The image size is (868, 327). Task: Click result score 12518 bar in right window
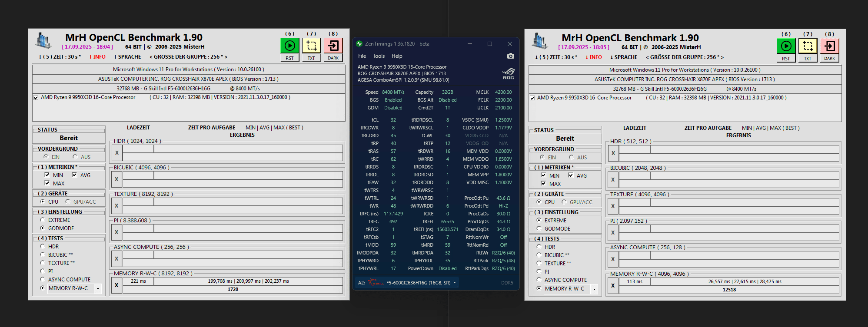point(729,290)
